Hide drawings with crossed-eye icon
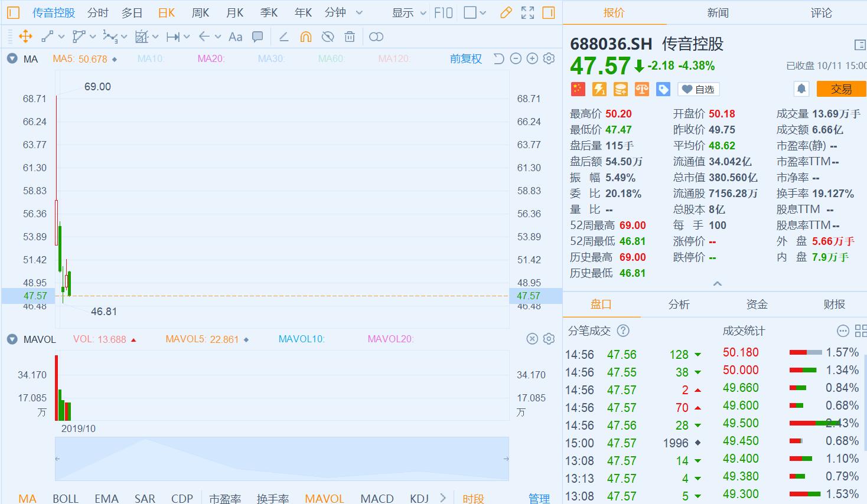This screenshot has width=867, height=504. pos(328,37)
